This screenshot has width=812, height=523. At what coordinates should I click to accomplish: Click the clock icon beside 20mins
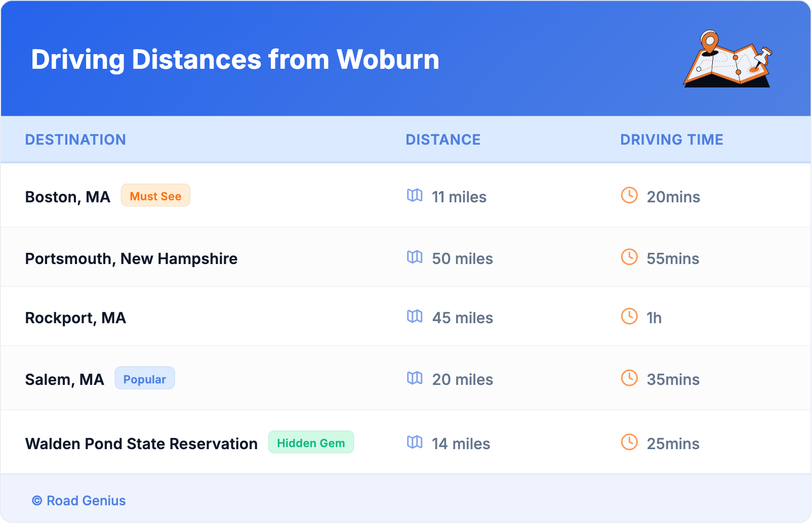click(x=629, y=195)
